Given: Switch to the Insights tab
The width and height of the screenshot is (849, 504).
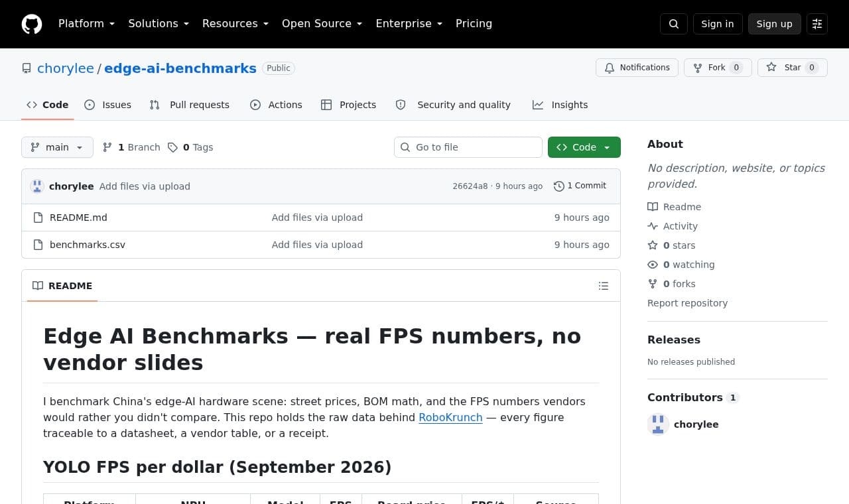Looking at the screenshot, I should pyautogui.click(x=560, y=105).
